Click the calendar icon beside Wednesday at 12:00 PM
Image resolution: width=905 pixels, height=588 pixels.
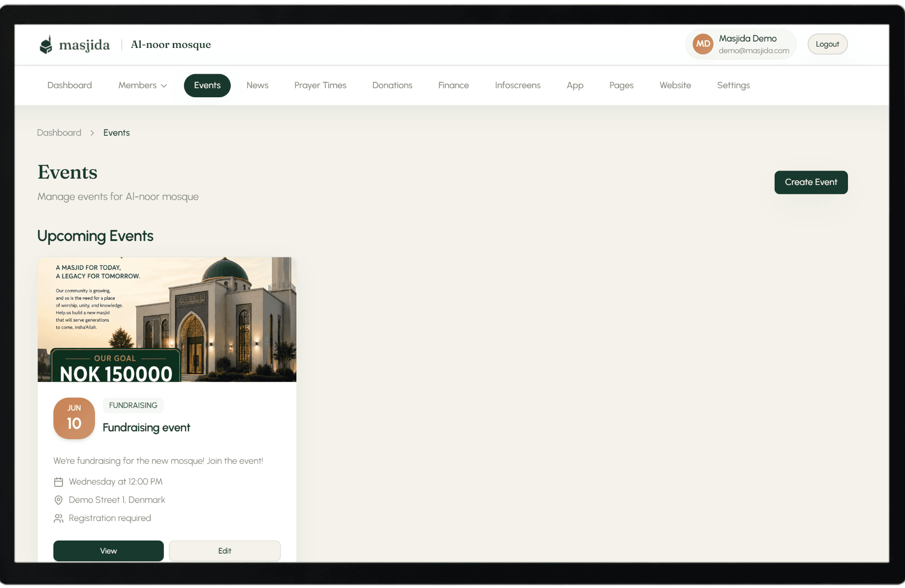(x=58, y=482)
